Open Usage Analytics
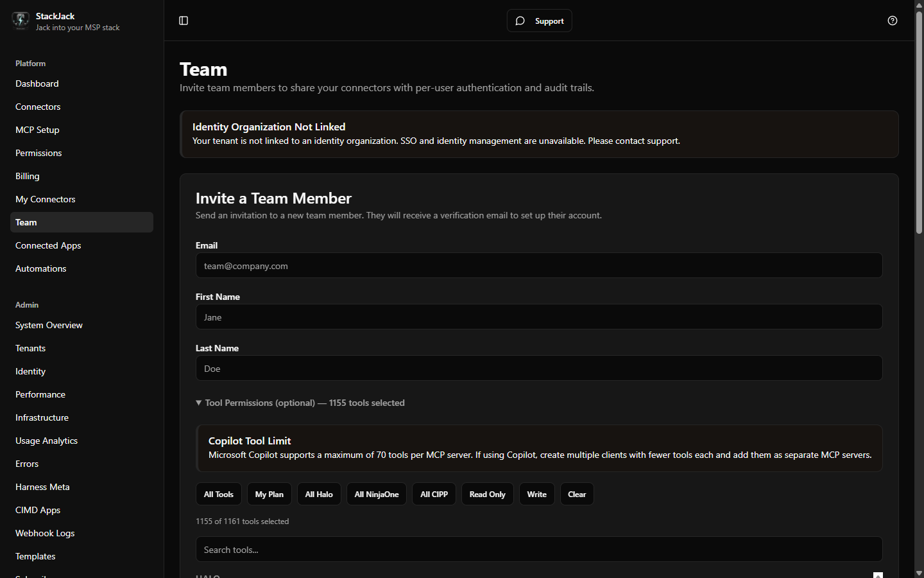This screenshot has width=924, height=578. [81, 441]
